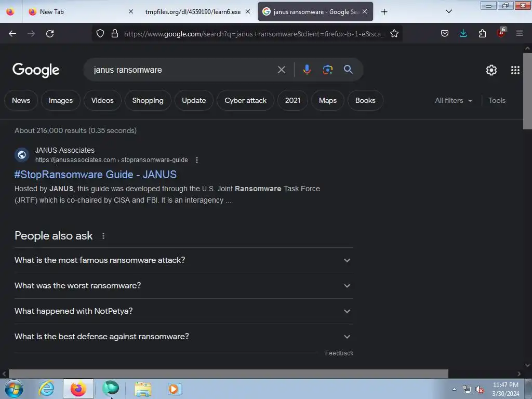
Task: View site security lock information
Action: tap(115, 33)
